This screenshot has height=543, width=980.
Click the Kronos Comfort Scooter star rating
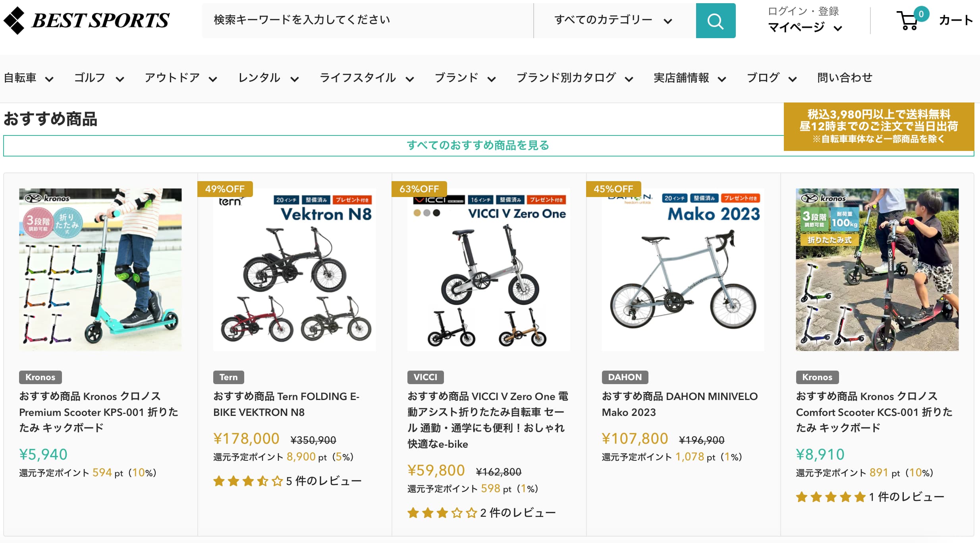pos(830,497)
